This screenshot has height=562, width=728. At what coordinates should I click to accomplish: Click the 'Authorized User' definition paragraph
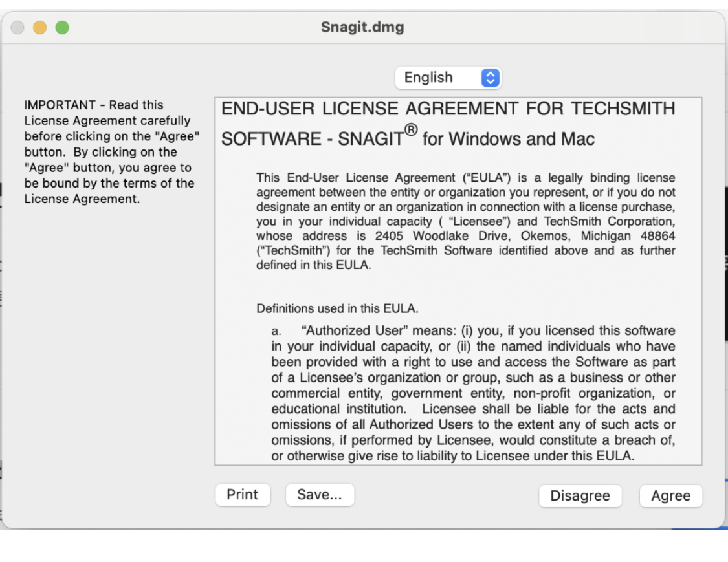click(x=473, y=393)
